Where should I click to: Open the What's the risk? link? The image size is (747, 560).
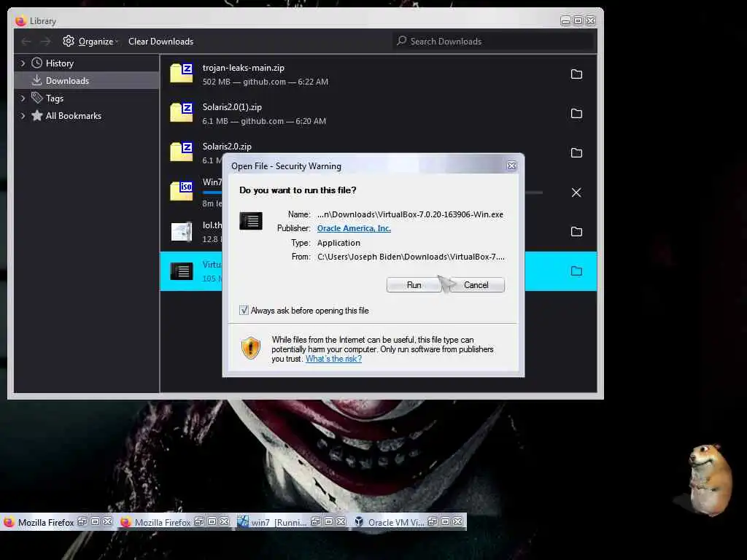333,359
